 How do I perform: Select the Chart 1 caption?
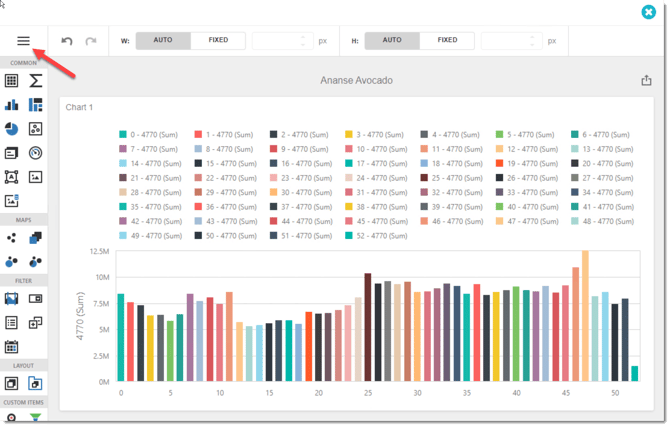[79, 107]
